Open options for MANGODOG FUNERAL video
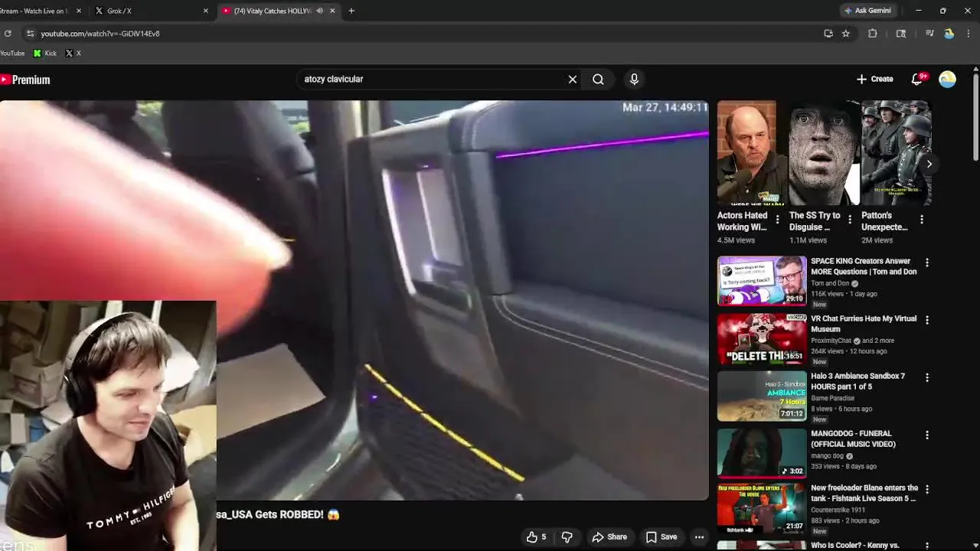This screenshot has width=980, height=551. click(927, 435)
